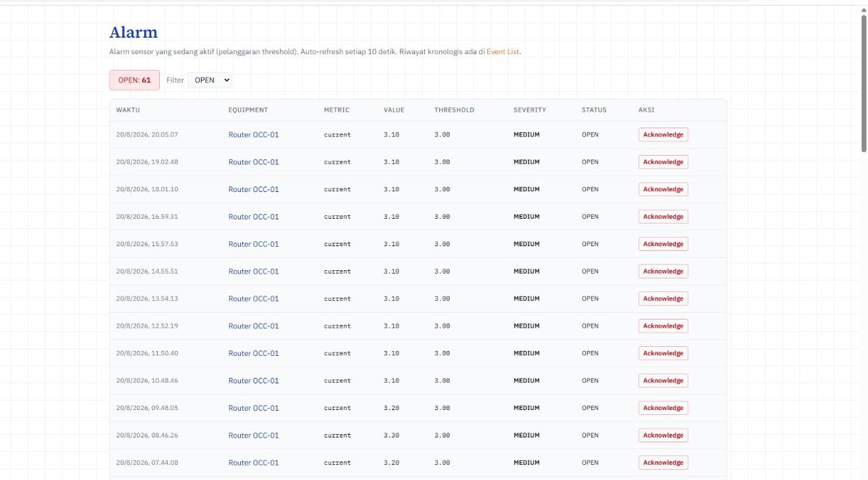Open Router OCC-01 in the 12.52.19 row
Screen dimensions: 868x480
(254, 326)
